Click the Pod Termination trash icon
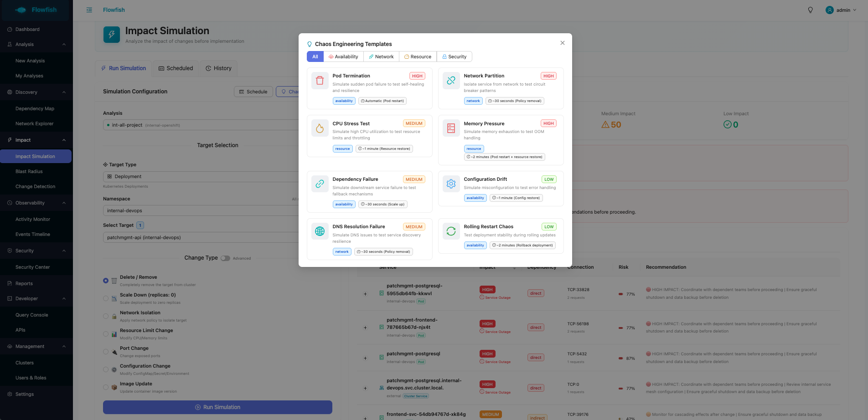The width and height of the screenshot is (868, 420). [x=320, y=81]
